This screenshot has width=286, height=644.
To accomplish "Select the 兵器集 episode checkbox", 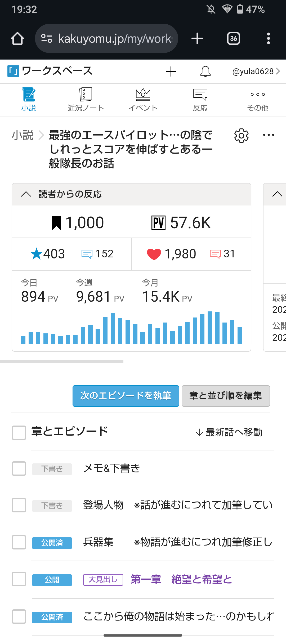I will 19,542.
